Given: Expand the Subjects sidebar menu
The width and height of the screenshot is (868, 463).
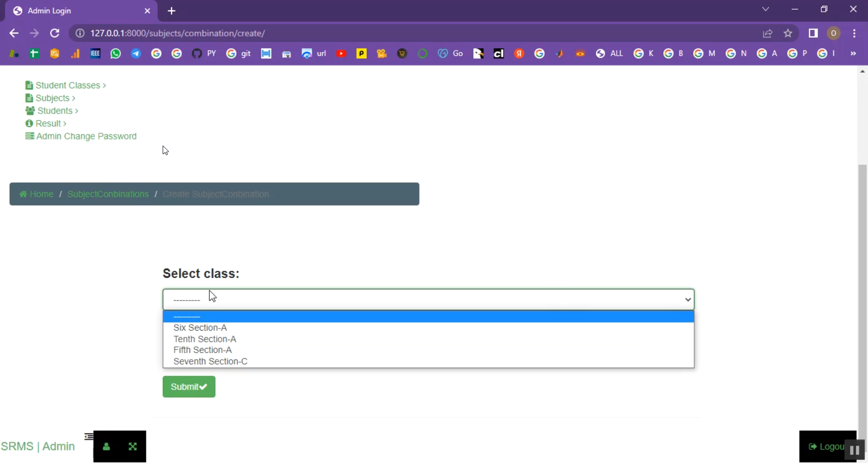Looking at the screenshot, I should click(50, 98).
